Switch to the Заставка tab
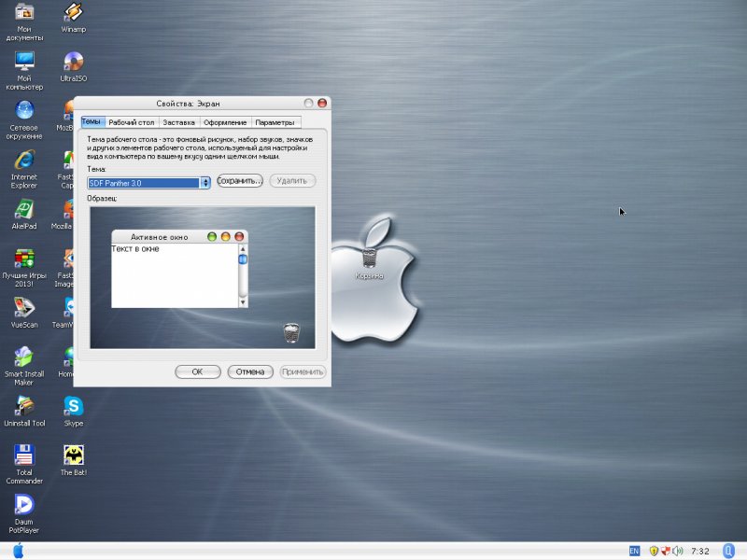The height and width of the screenshot is (560, 747). pyautogui.click(x=178, y=122)
